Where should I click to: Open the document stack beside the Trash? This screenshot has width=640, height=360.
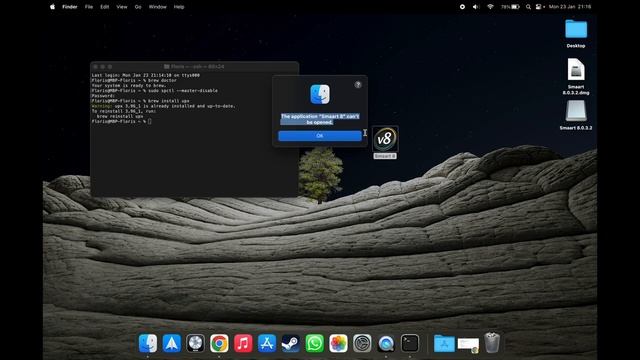468,344
